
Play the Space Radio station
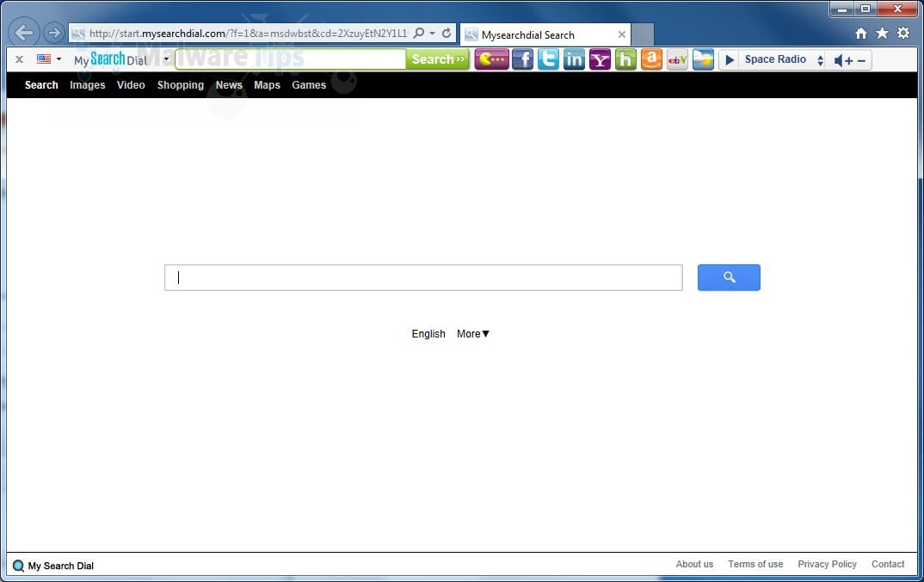pyautogui.click(x=730, y=59)
